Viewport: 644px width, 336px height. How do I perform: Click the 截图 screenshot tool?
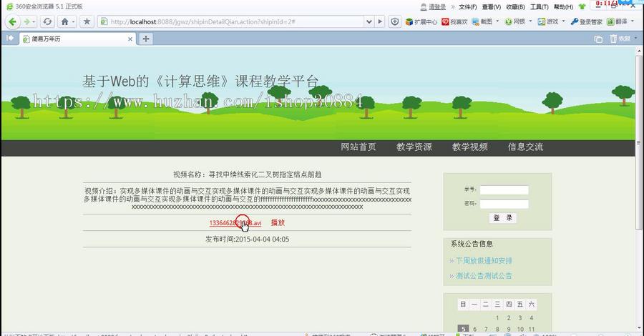pos(482,21)
